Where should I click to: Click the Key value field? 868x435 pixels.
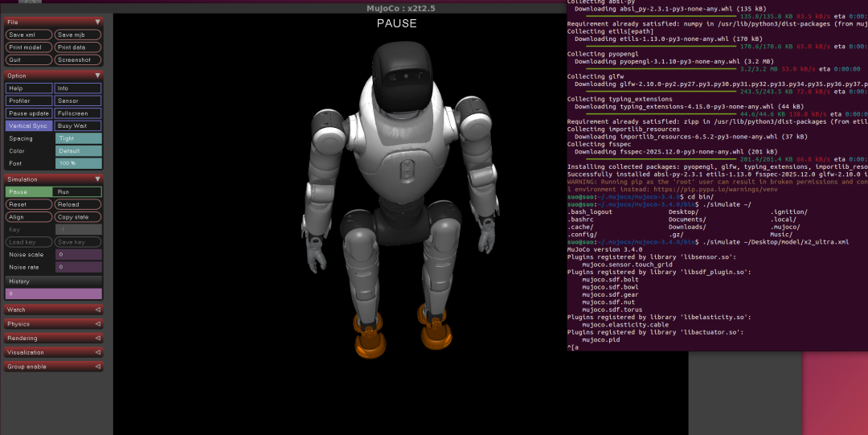click(x=79, y=229)
